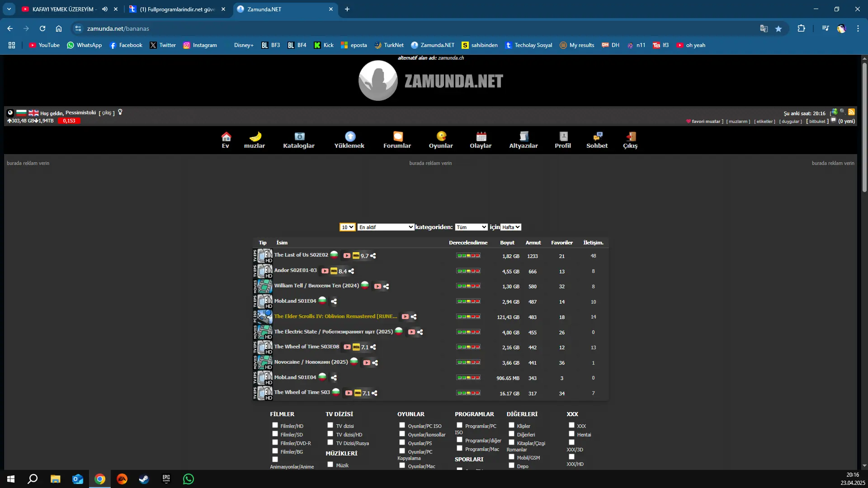Click the address bar showing zamunda.net/bananas
The image size is (868, 488).
(x=416, y=28)
